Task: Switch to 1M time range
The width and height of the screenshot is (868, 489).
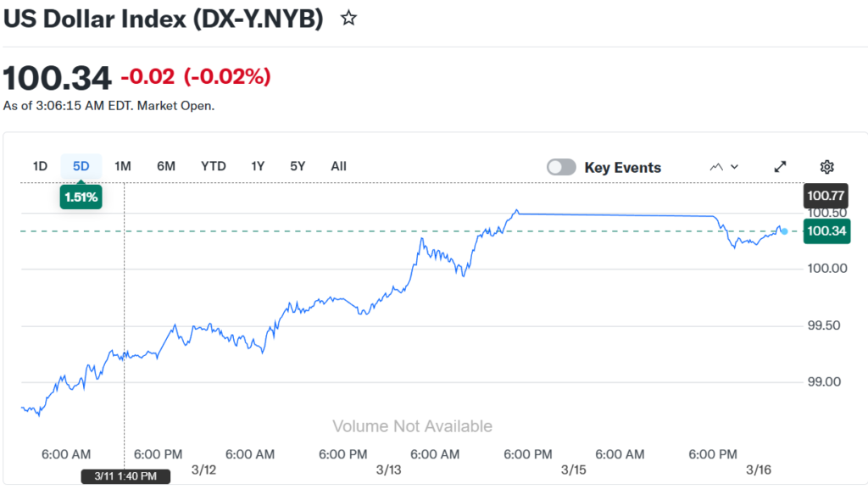Action: (x=123, y=166)
